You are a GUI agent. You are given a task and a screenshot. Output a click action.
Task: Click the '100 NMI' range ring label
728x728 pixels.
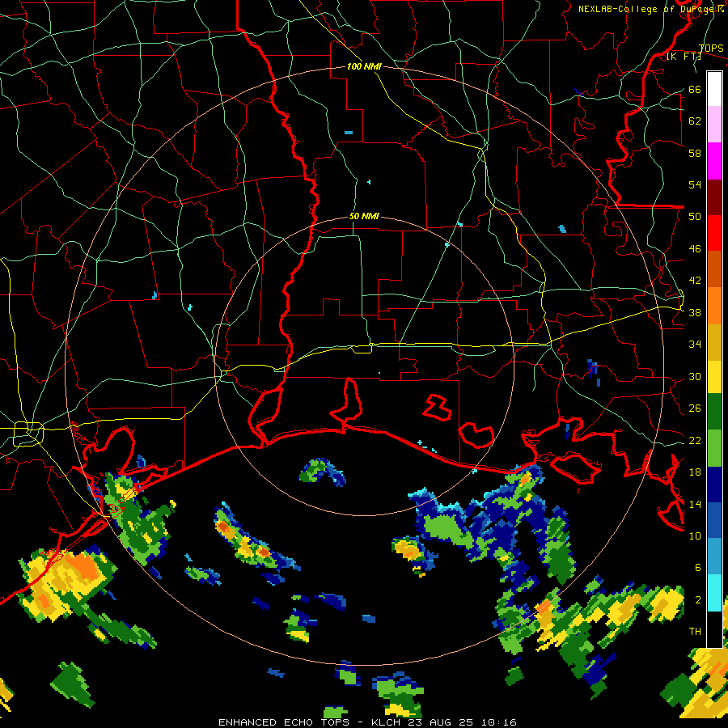(364, 67)
